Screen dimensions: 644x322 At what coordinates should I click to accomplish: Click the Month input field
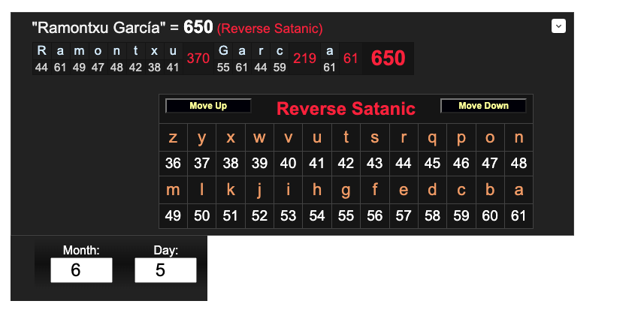[81, 270]
